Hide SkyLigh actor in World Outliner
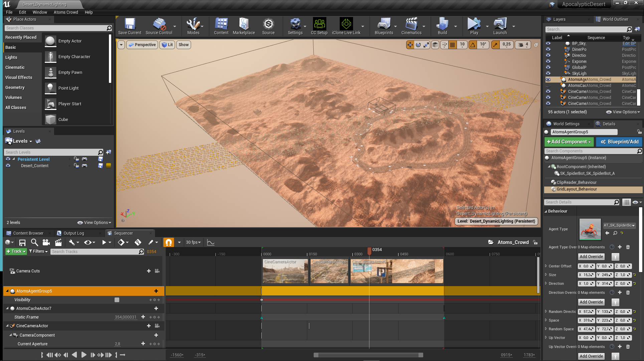This screenshot has width=644, height=361. coord(548,73)
